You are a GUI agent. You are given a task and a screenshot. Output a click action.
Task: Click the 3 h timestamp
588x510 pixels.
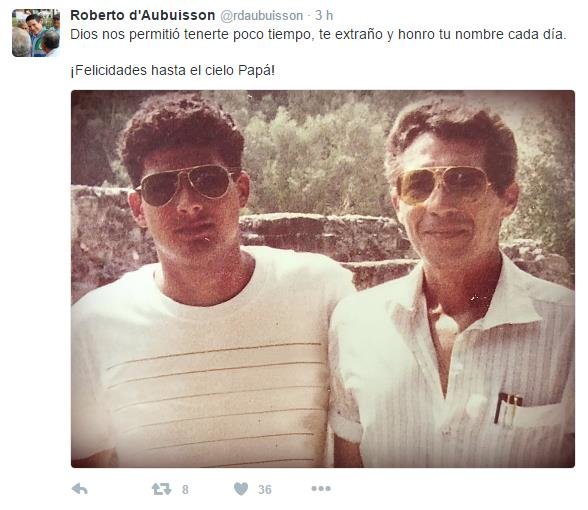tap(324, 15)
